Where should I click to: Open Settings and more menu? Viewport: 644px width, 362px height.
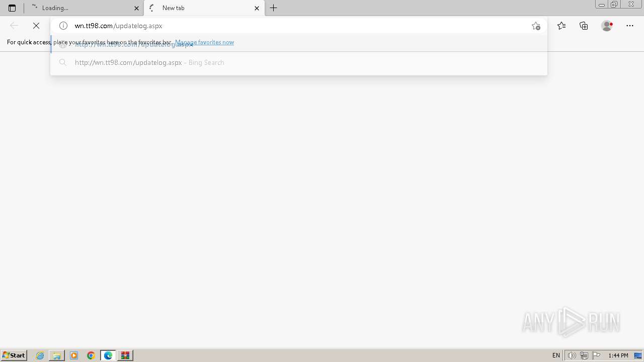(x=630, y=26)
